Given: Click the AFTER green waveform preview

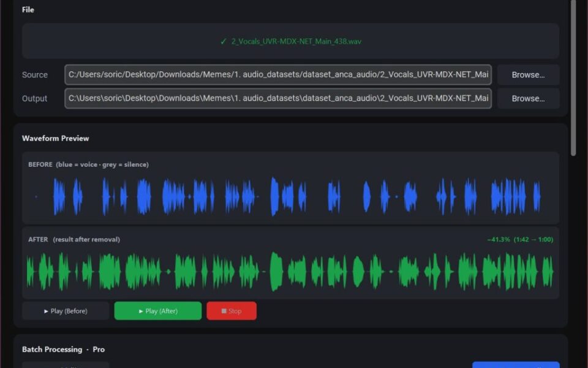Looking at the screenshot, I should click(290, 271).
